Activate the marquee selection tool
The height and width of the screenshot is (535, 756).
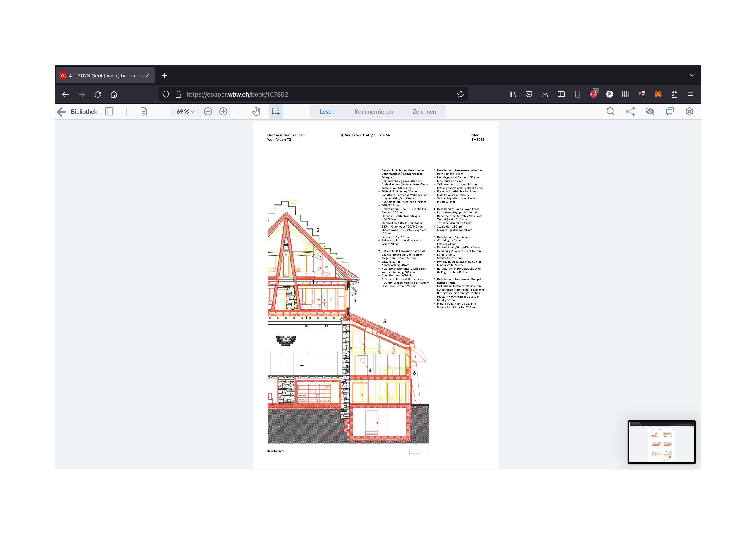276,112
